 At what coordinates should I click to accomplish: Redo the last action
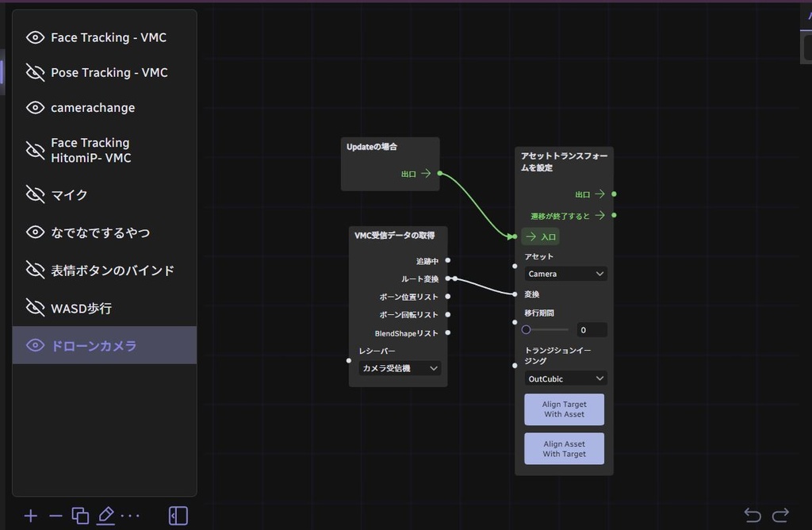pyautogui.click(x=780, y=515)
